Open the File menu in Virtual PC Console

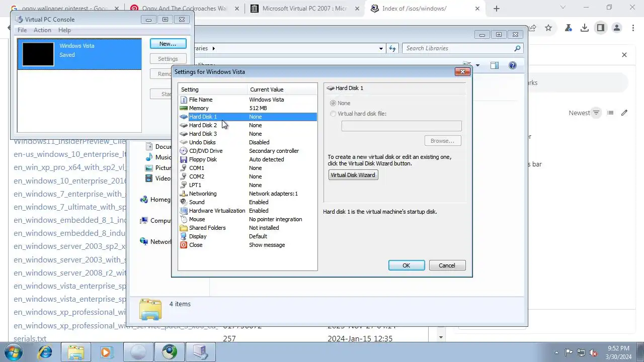22,30
